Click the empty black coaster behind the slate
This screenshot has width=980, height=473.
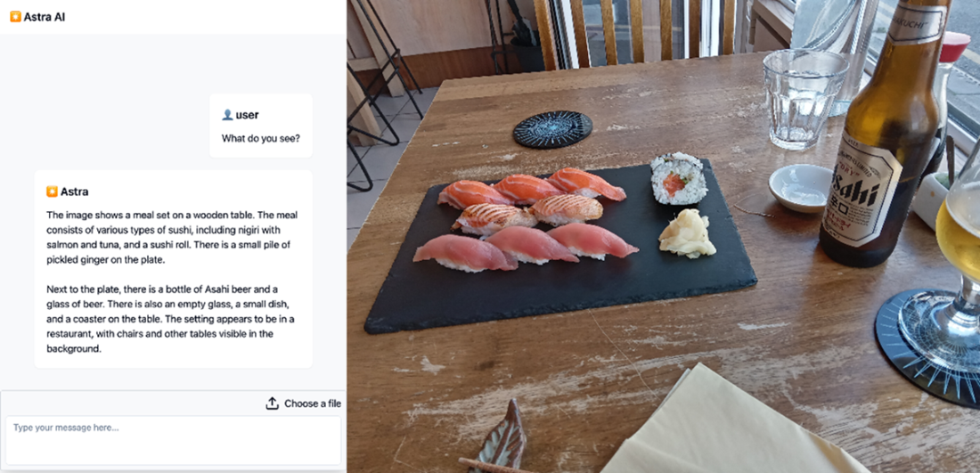[x=552, y=129]
